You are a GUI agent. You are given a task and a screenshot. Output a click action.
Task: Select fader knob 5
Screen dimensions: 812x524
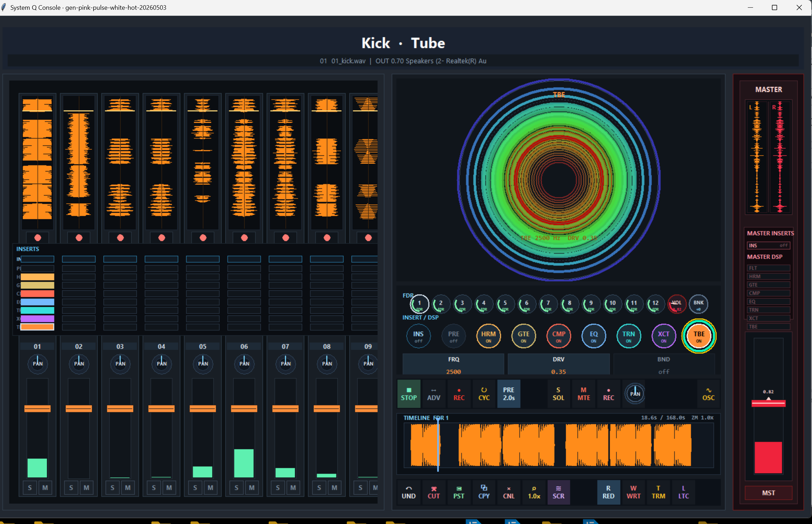(505, 304)
